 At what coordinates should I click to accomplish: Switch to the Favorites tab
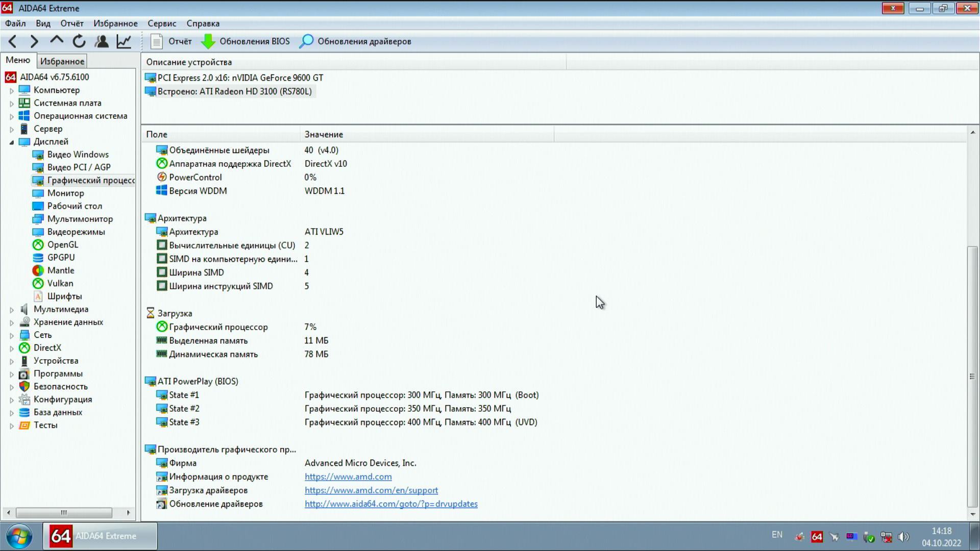(62, 61)
